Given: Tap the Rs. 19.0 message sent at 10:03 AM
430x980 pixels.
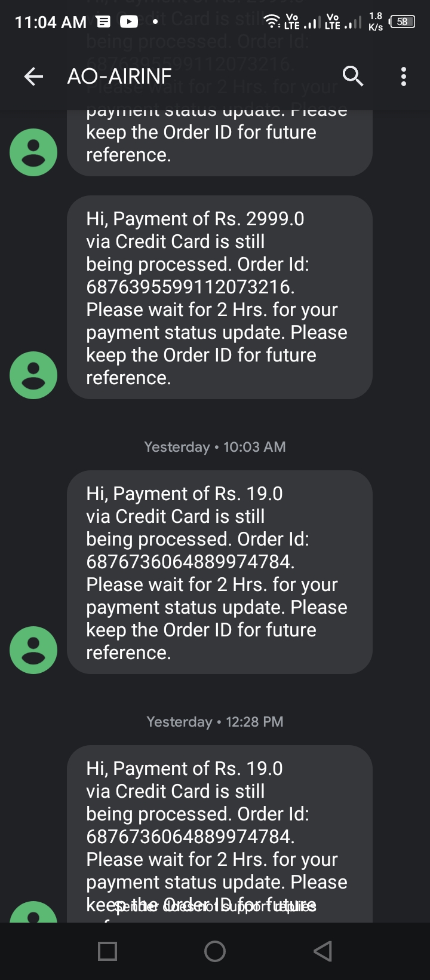Looking at the screenshot, I should [220, 572].
